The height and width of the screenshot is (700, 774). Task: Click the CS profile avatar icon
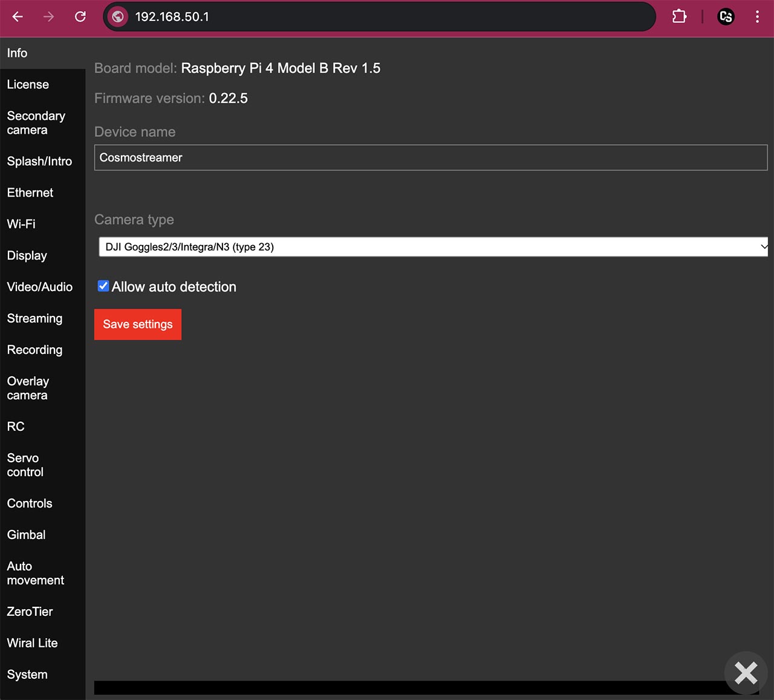pyautogui.click(x=726, y=17)
